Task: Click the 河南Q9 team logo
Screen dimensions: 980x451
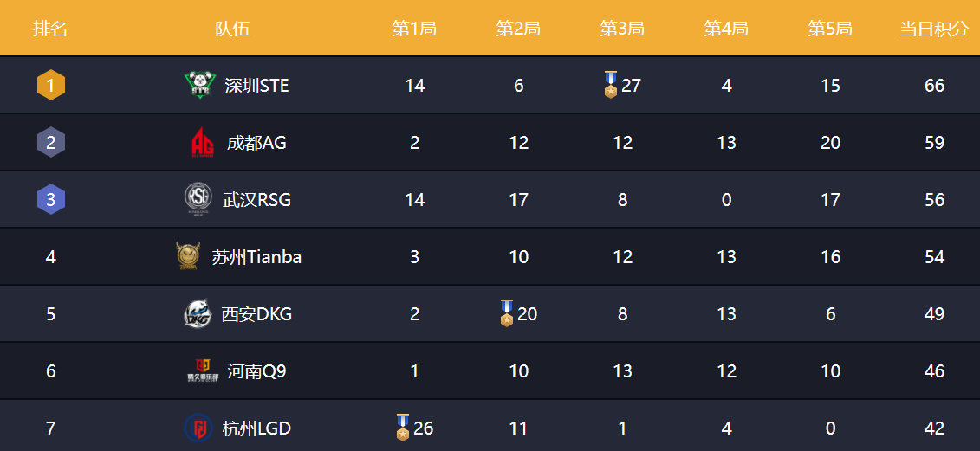Action: coord(203,370)
